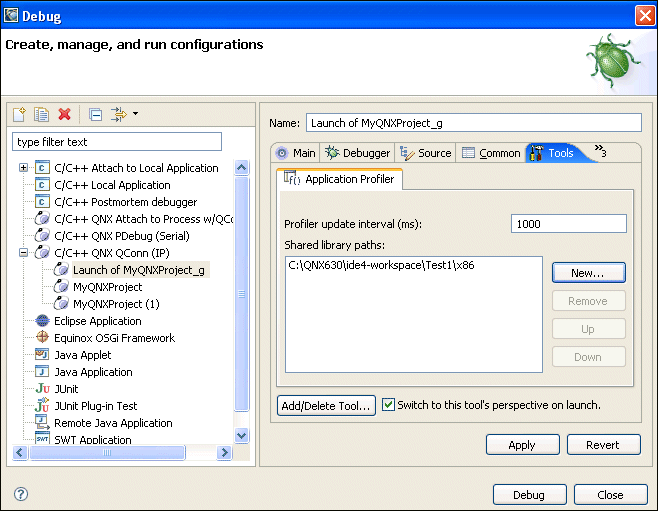Open the hidden tabs overflow chevron
The image size is (658, 511).
click(x=600, y=151)
